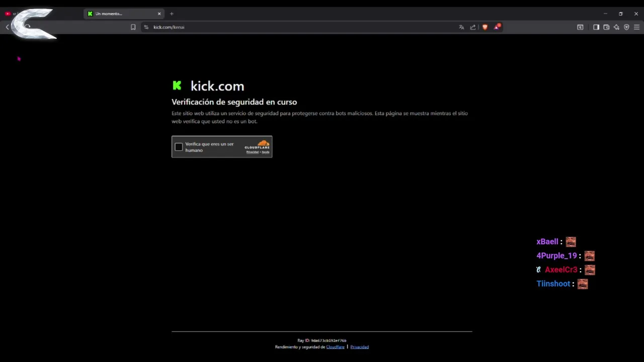The height and width of the screenshot is (362, 644).
Task: Click the Ray ID text in the footer
Action: (x=321, y=340)
